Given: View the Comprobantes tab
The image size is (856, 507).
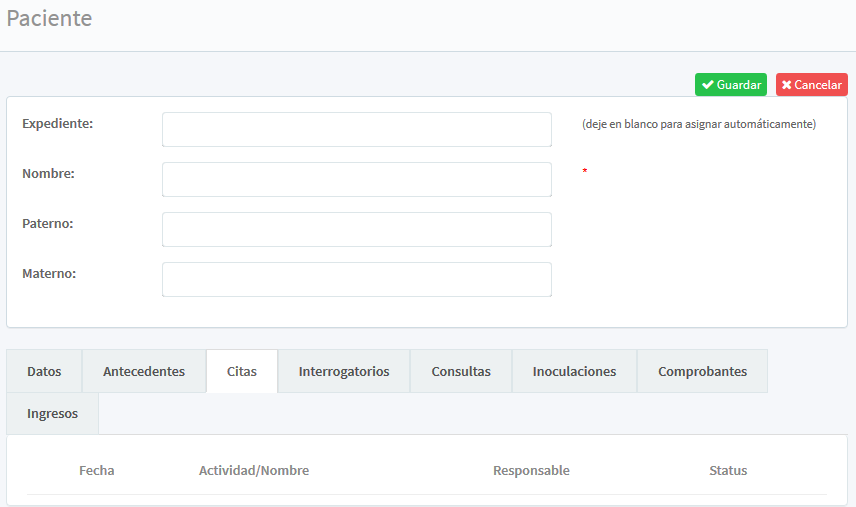Looking at the screenshot, I should click(x=702, y=371).
